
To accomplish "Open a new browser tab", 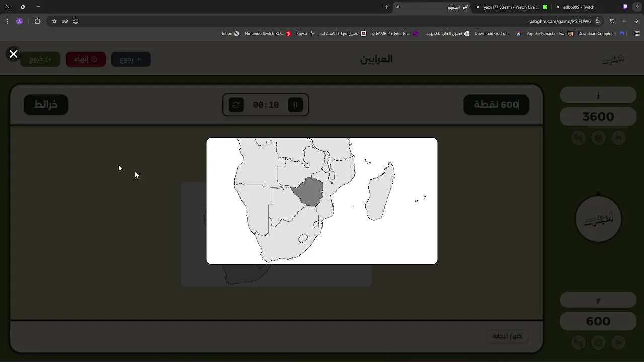I will coord(386,7).
